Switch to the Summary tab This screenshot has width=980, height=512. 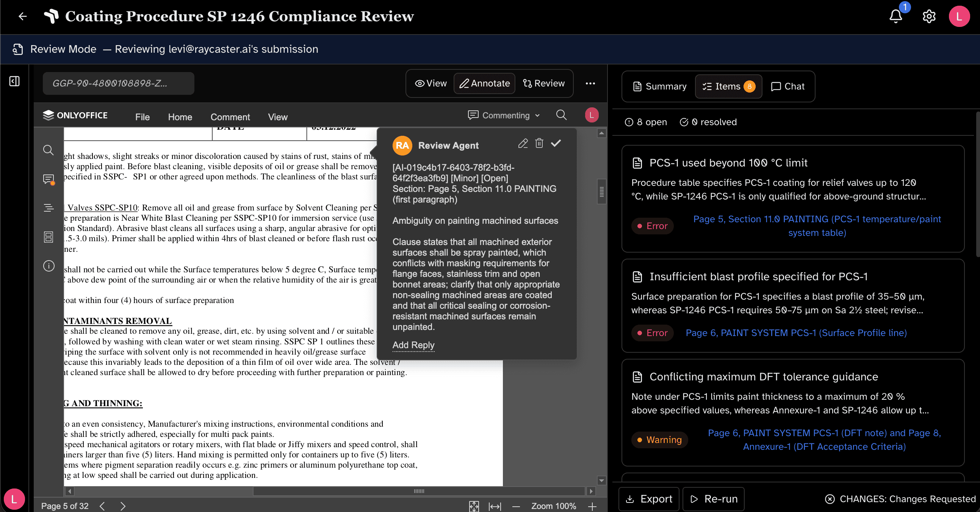[x=660, y=86]
